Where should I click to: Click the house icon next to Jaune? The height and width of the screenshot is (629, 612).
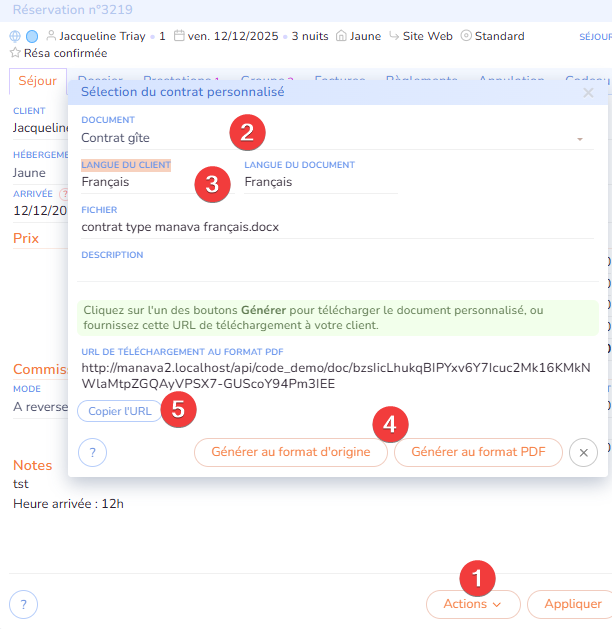(341, 36)
